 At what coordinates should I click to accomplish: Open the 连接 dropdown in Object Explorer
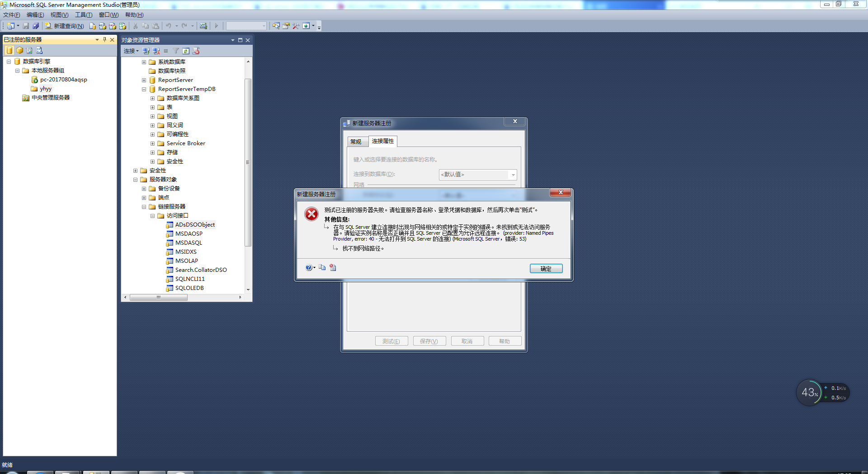(x=131, y=51)
